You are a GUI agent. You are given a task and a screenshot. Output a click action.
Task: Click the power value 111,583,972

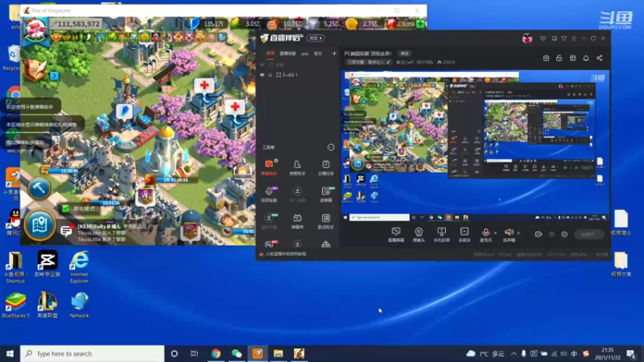[x=76, y=24]
